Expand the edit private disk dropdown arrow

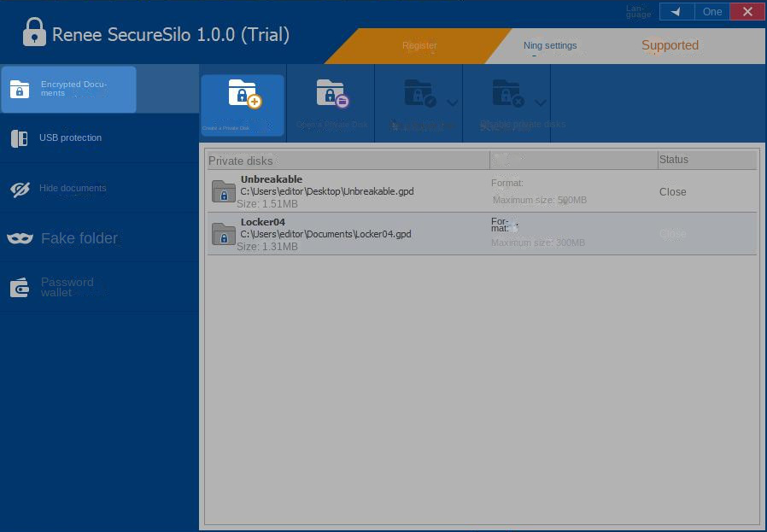[x=452, y=102]
